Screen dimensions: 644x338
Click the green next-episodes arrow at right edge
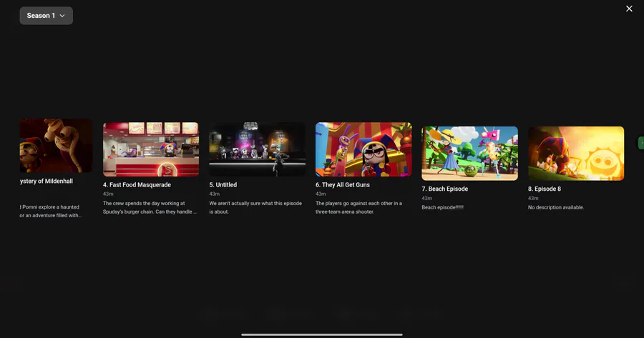[x=641, y=143]
